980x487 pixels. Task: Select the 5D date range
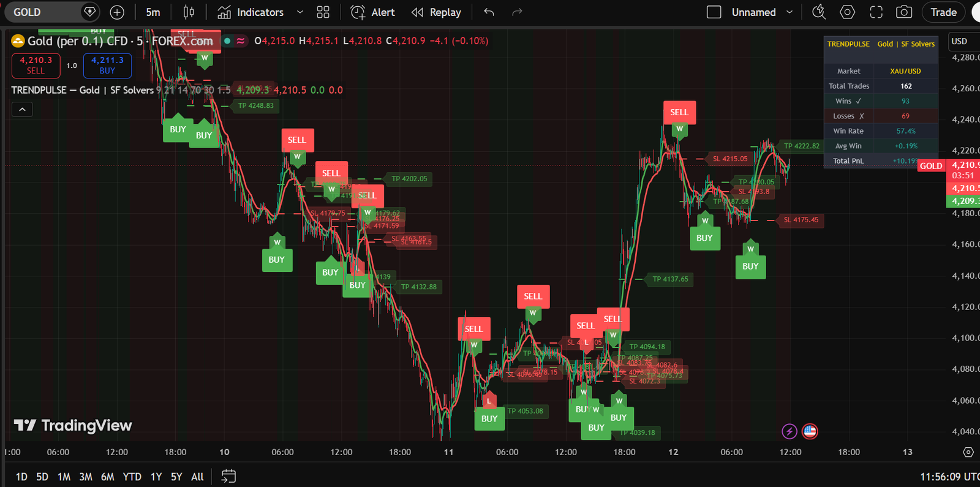pos(42,477)
